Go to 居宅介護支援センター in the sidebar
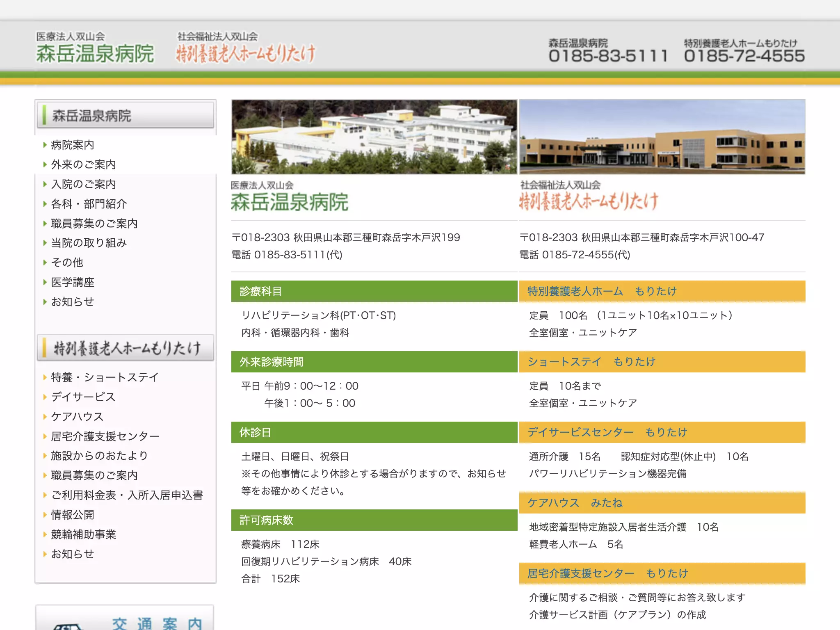The width and height of the screenshot is (840, 630). tap(105, 436)
